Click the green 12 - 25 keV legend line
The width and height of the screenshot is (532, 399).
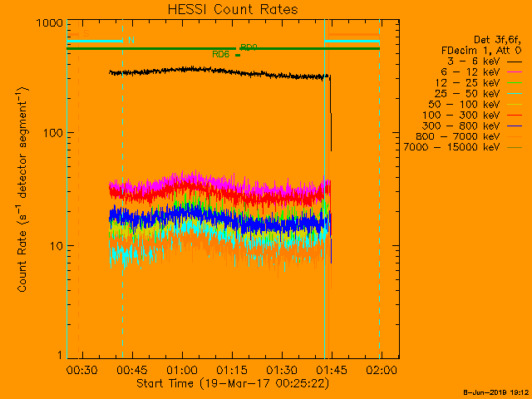[x=515, y=83]
